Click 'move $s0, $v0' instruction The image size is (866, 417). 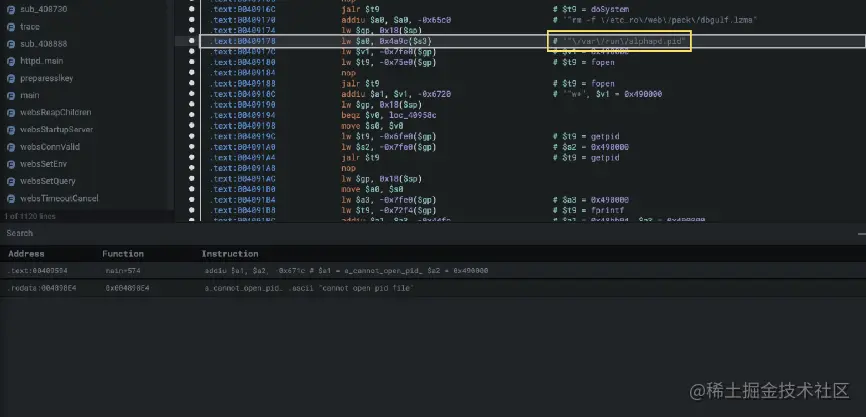pos(372,126)
